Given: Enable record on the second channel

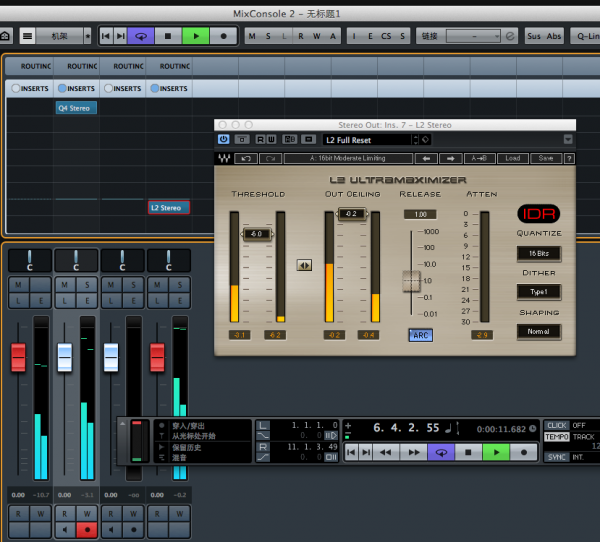Looking at the screenshot, I should tap(87, 530).
